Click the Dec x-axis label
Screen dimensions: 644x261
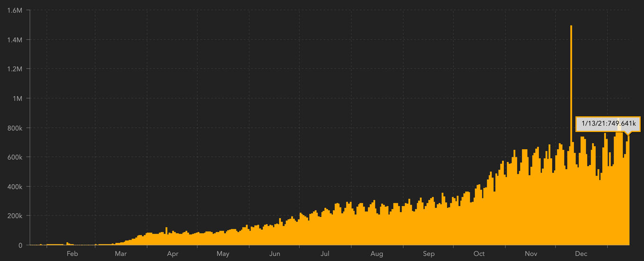coord(581,254)
